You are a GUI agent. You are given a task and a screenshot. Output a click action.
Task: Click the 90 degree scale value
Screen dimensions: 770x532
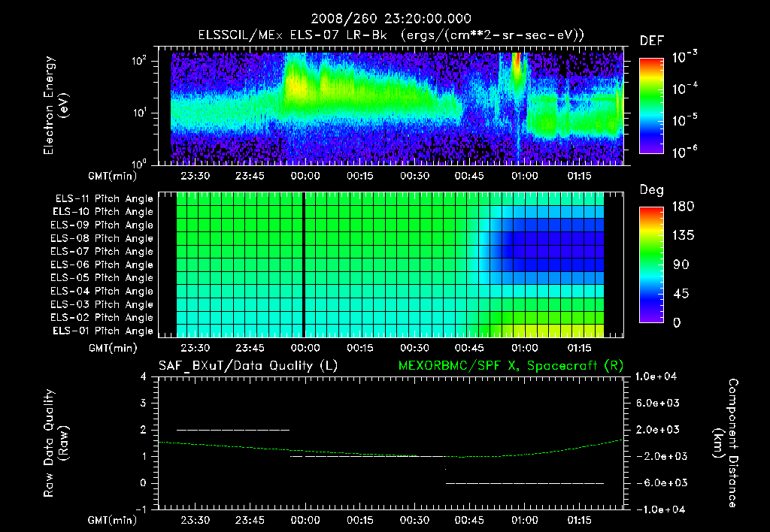click(681, 264)
